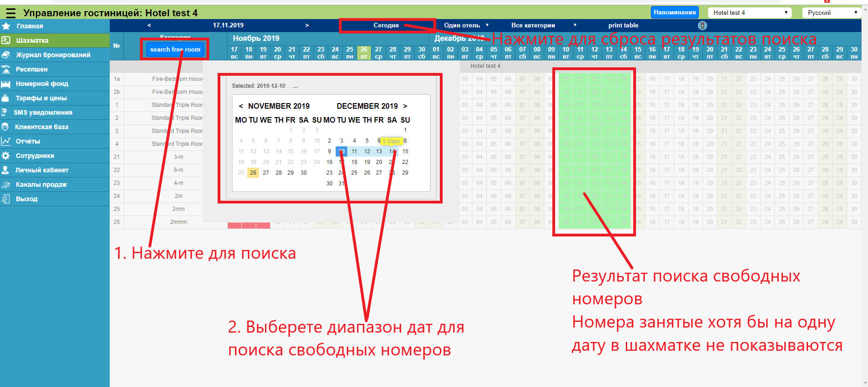
Task: Click the № column header
Action: (117, 46)
